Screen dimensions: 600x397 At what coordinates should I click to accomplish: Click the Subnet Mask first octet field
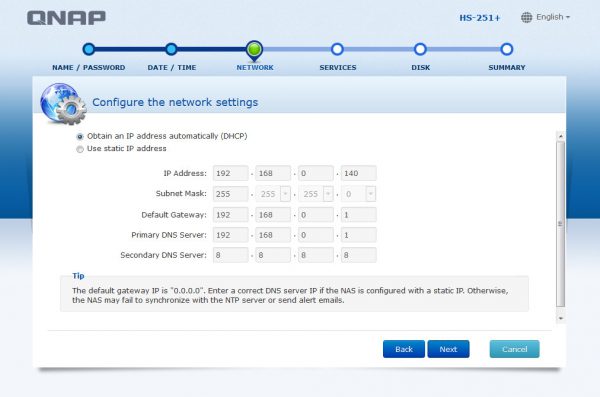click(x=231, y=194)
